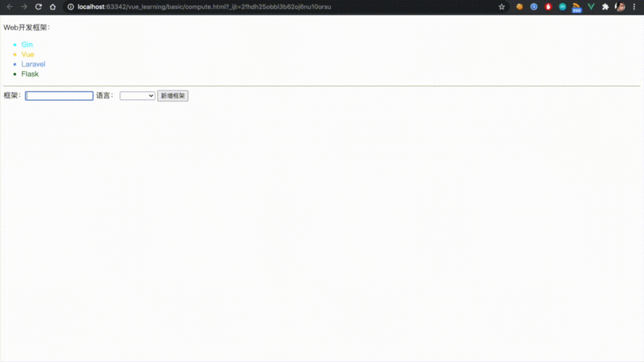Open Chrome's three-dot menu

(x=635, y=7)
